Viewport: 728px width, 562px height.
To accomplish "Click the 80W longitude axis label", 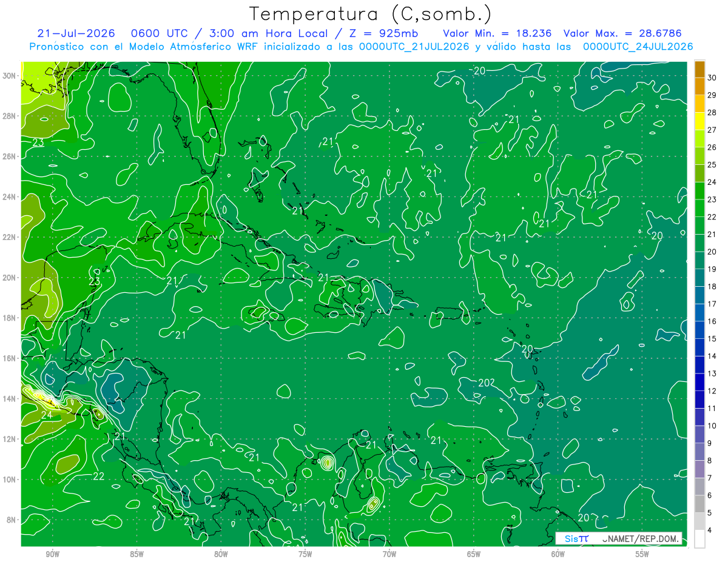I will 221,554.
